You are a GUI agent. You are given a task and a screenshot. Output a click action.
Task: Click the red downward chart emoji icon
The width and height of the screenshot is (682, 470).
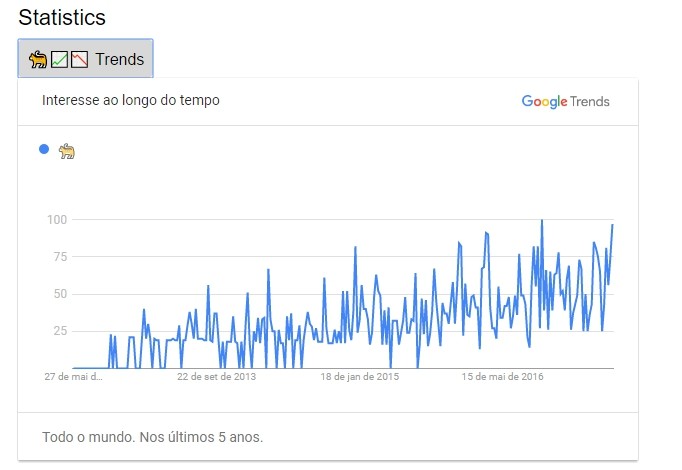79,59
